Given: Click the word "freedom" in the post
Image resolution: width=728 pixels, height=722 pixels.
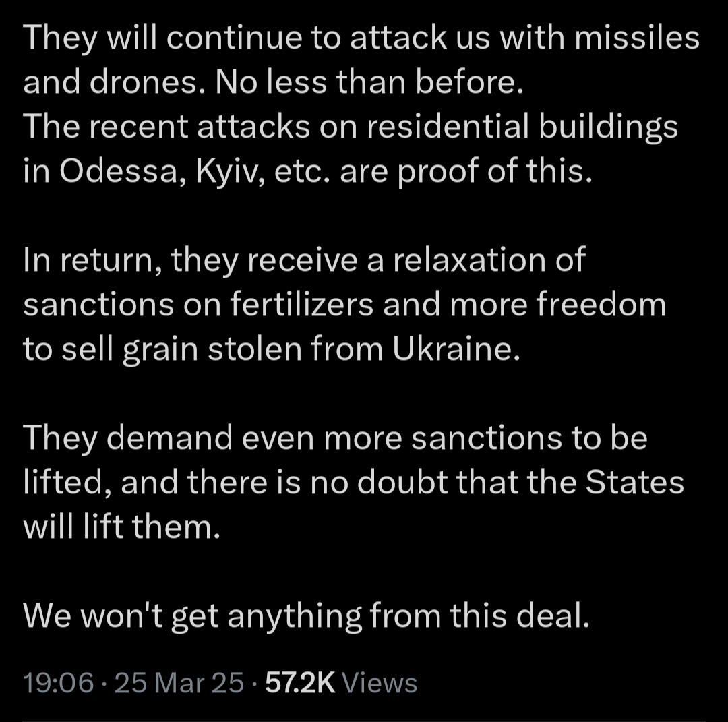Looking at the screenshot, I should coord(601,304).
